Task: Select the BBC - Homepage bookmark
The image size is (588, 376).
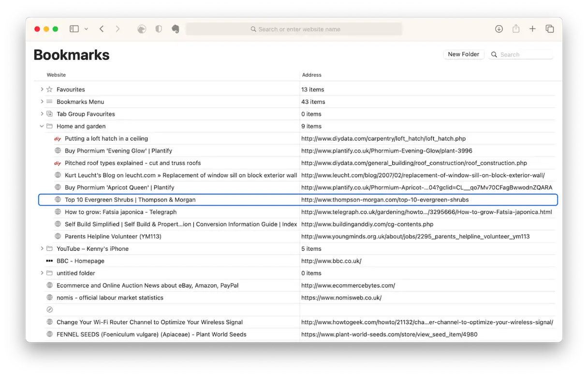Action: coord(80,261)
